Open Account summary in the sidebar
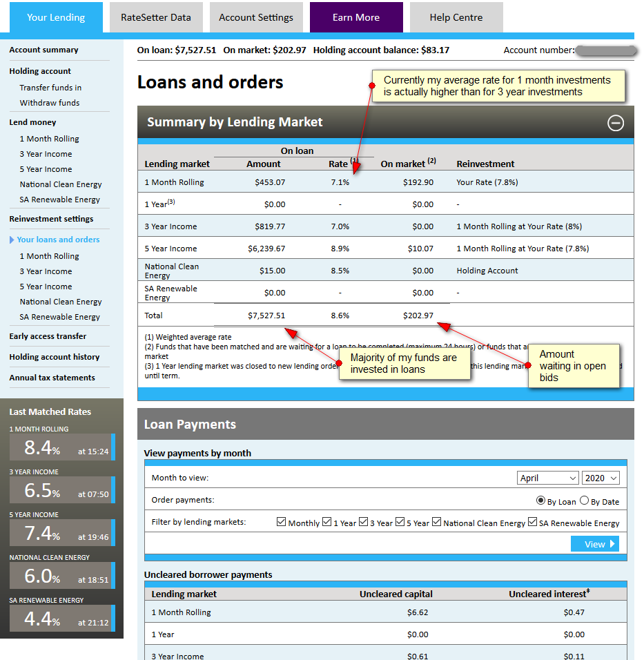 pyautogui.click(x=43, y=50)
